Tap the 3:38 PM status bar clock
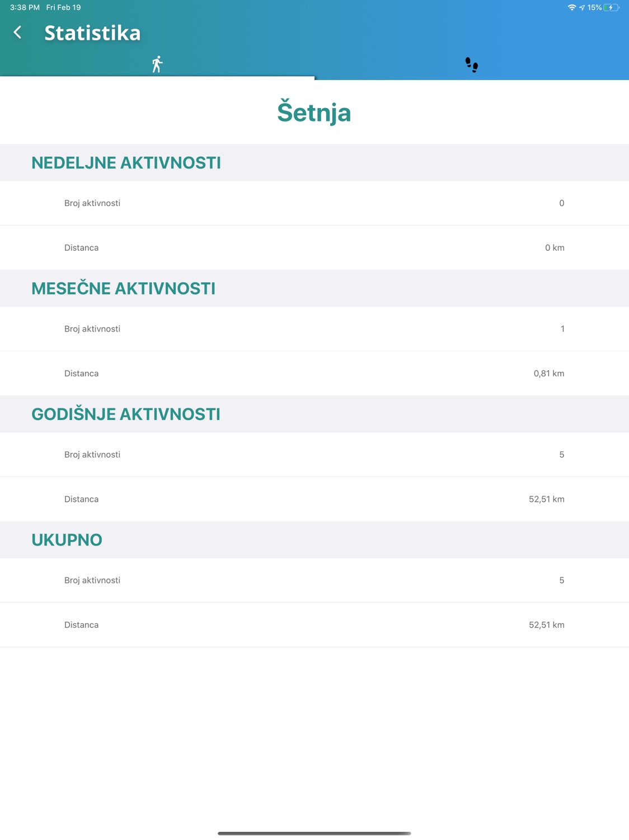The image size is (629, 840). coord(25,8)
